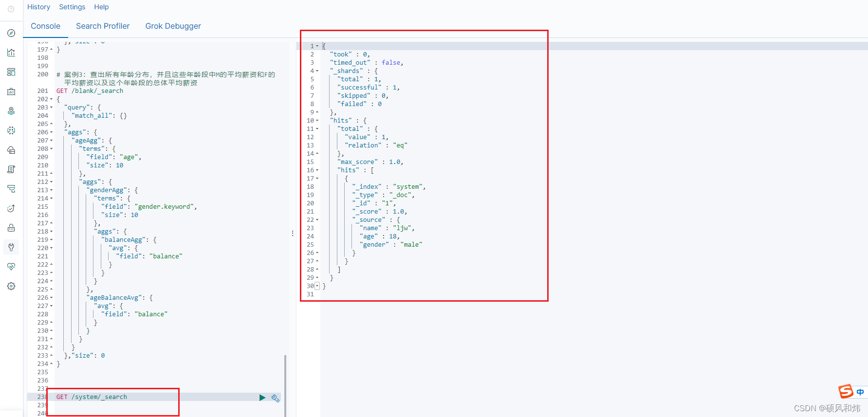Image resolution: width=868 pixels, height=417 pixels.
Task: Open request options wrench next to play button
Action: 276,398
